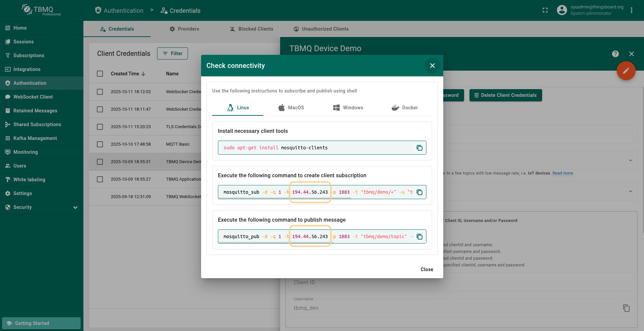
Task: Open the help question mark icon
Action: click(x=615, y=54)
